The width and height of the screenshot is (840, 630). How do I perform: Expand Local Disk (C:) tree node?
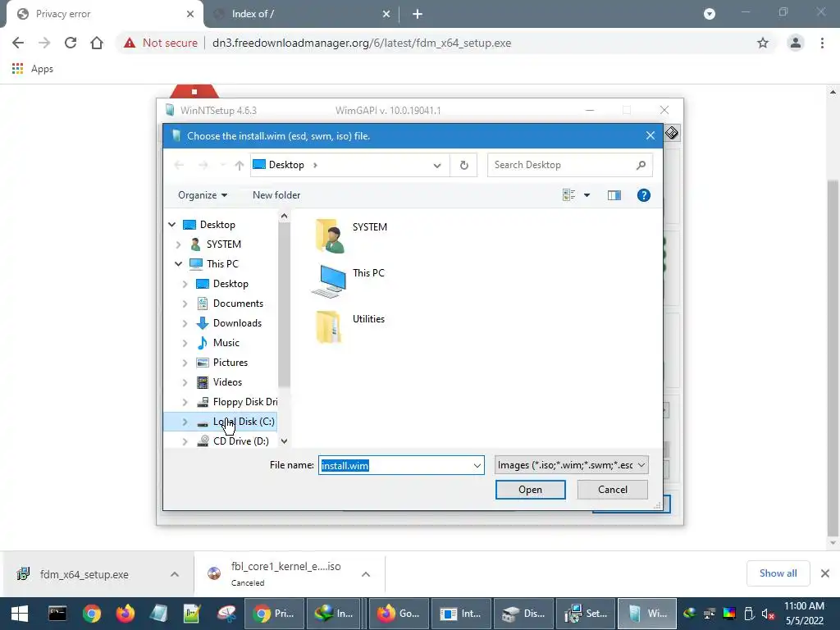point(185,422)
